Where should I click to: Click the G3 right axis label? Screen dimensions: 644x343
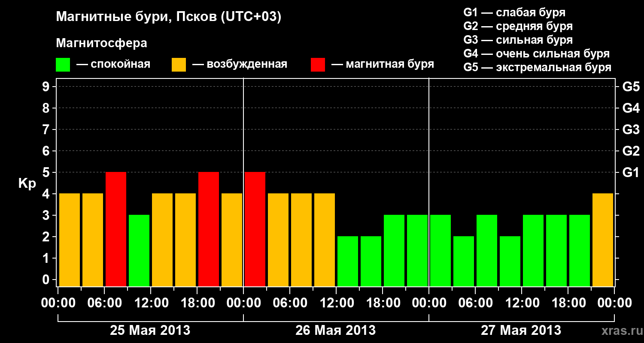tap(631, 130)
